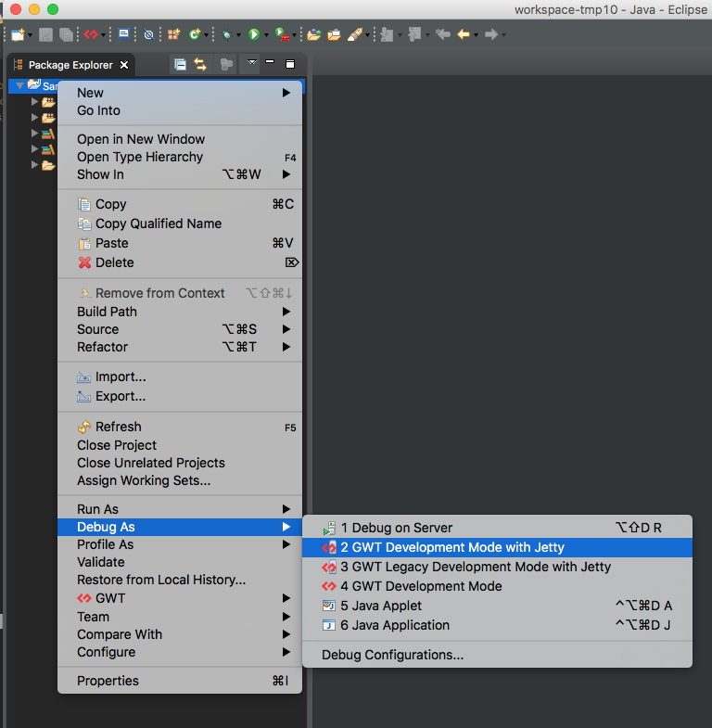Open the Run As submenu

(x=180, y=509)
